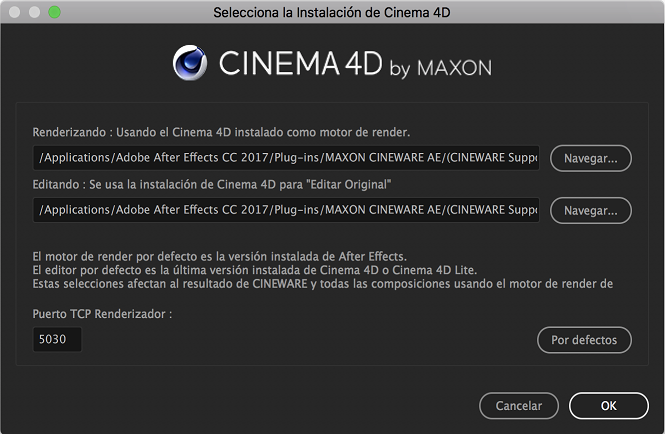Click the Renderizando description label
The height and width of the screenshot is (434, 665).
(221, 132)
